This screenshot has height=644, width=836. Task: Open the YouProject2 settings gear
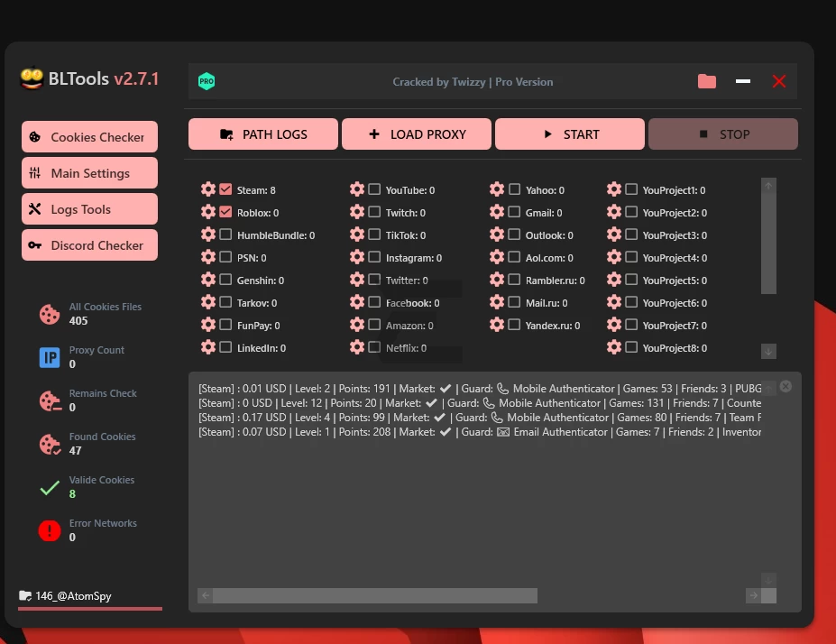[x=613, y=212]
